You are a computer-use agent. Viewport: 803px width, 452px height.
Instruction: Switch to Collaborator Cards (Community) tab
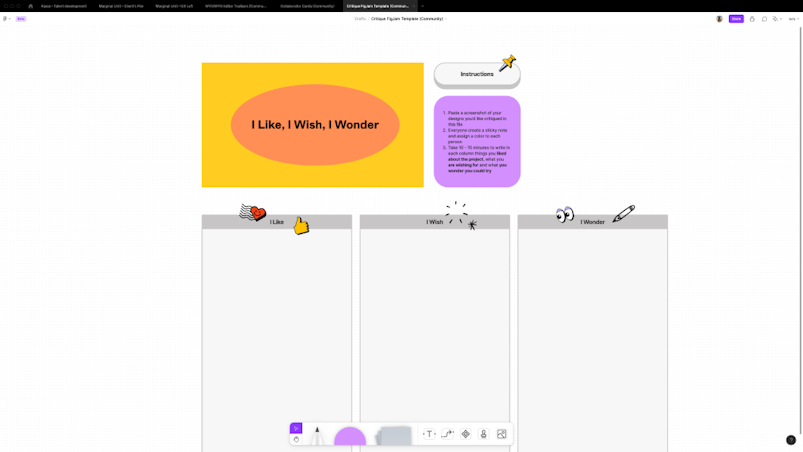pyautogui.click(x=307, y=6)
